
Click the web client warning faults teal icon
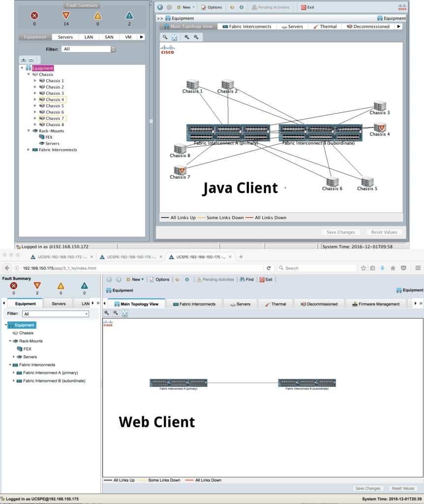(84, 286)
